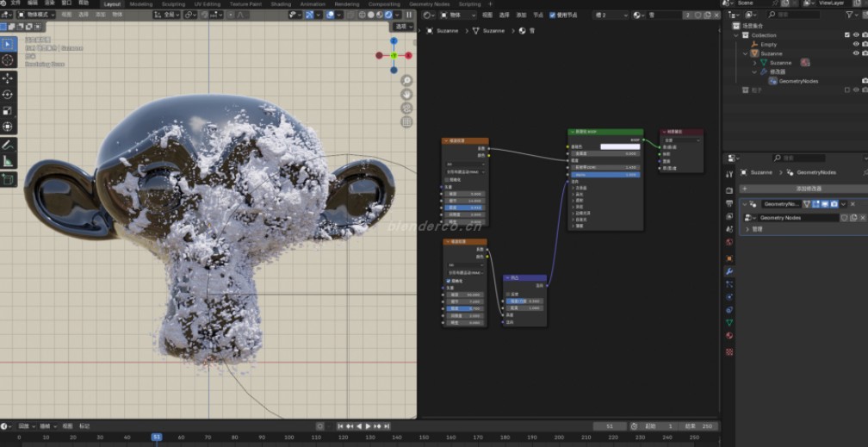Open the Object Data green triangle tab
The image size is (868, 447).
(729, 322)
